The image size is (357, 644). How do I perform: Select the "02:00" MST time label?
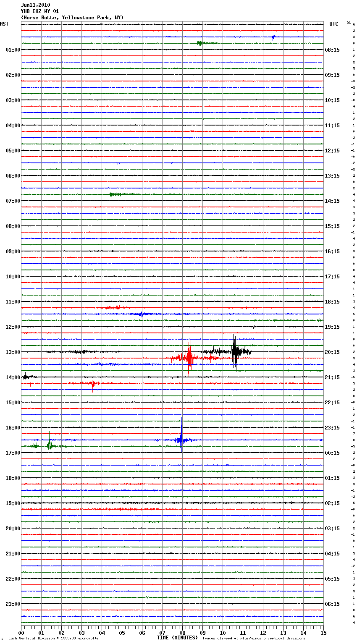13,75
